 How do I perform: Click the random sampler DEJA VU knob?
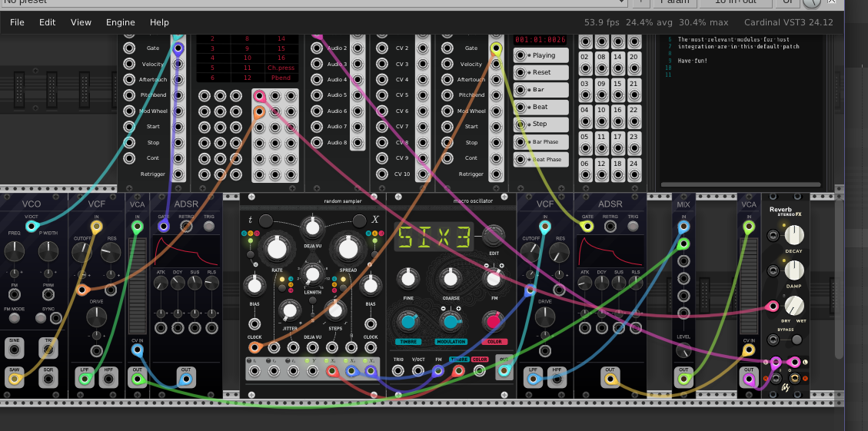[311, 226]
